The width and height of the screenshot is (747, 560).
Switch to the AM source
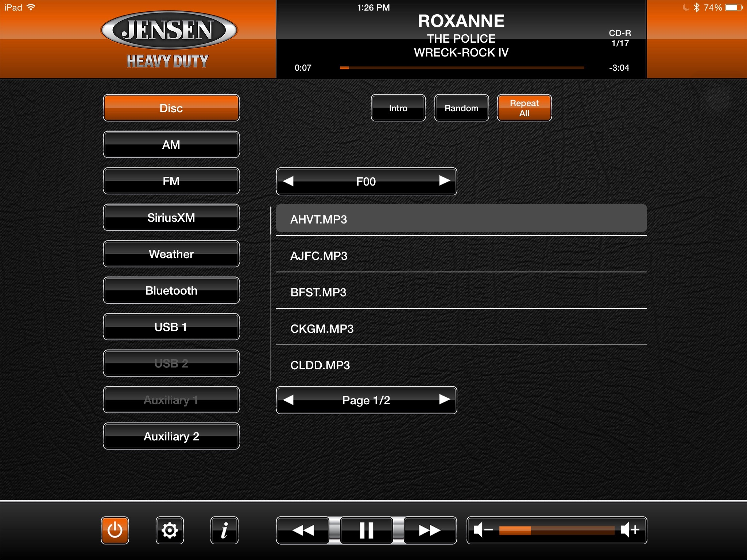pos(171,144)
